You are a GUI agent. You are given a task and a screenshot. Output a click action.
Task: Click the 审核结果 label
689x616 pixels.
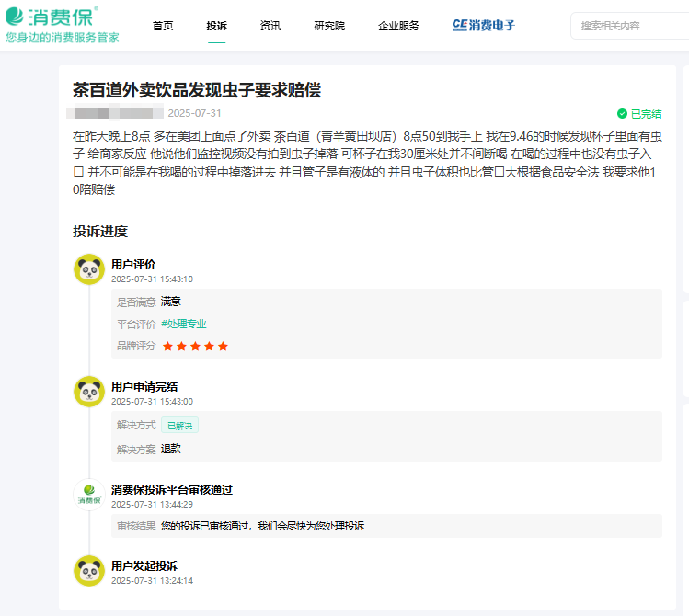point(136,526)
